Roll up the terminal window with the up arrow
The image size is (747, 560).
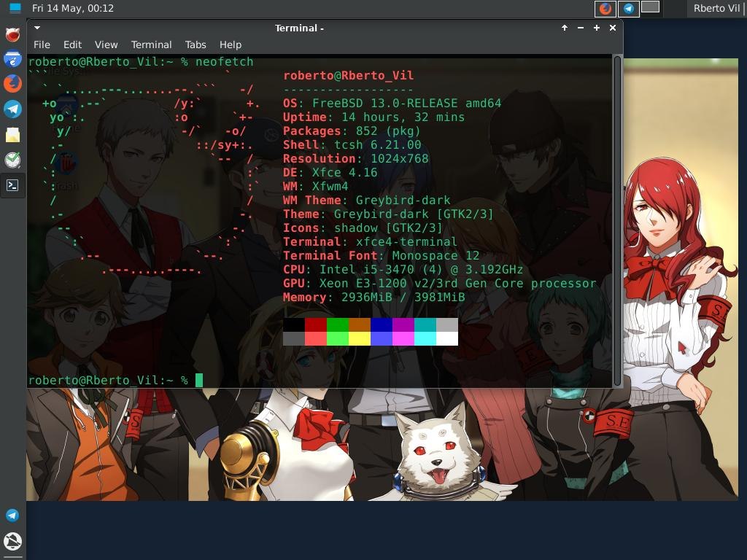565,28
